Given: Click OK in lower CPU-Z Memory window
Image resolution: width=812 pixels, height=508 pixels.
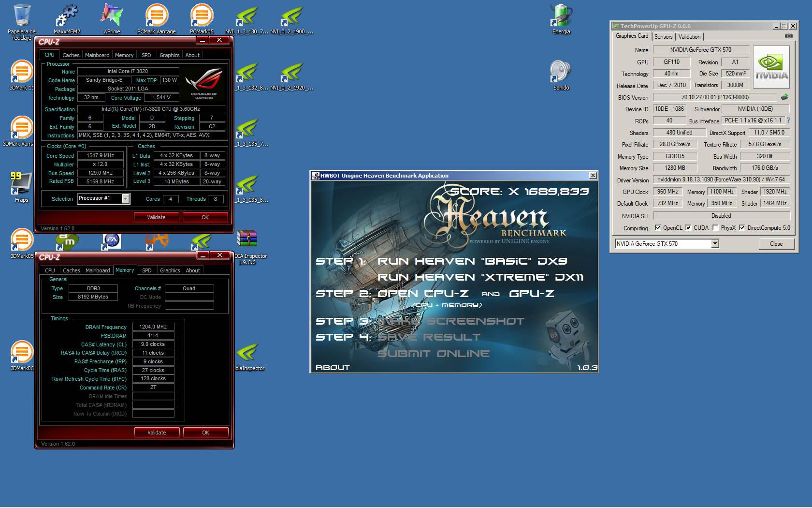Looking at the screenshot, I should [205, 433].
